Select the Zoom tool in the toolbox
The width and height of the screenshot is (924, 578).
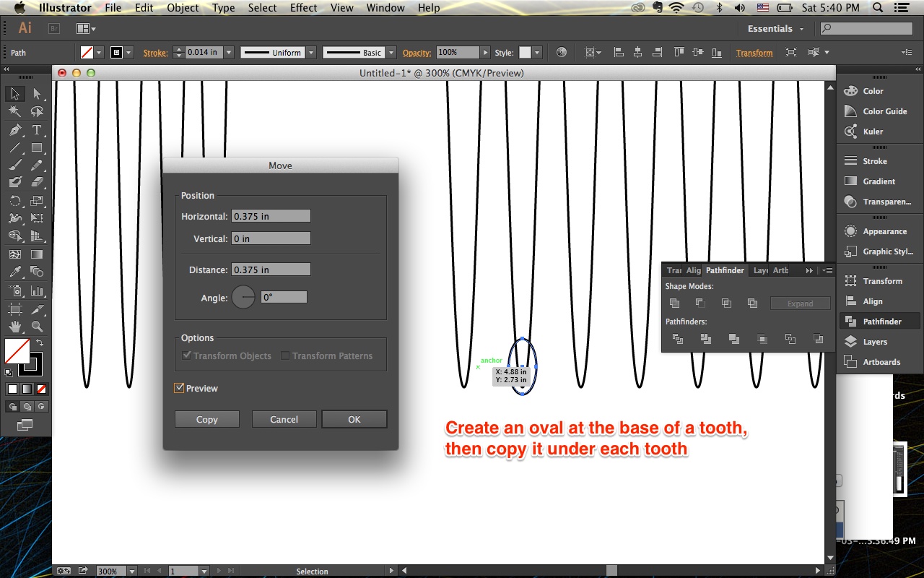tap(37, 326)
